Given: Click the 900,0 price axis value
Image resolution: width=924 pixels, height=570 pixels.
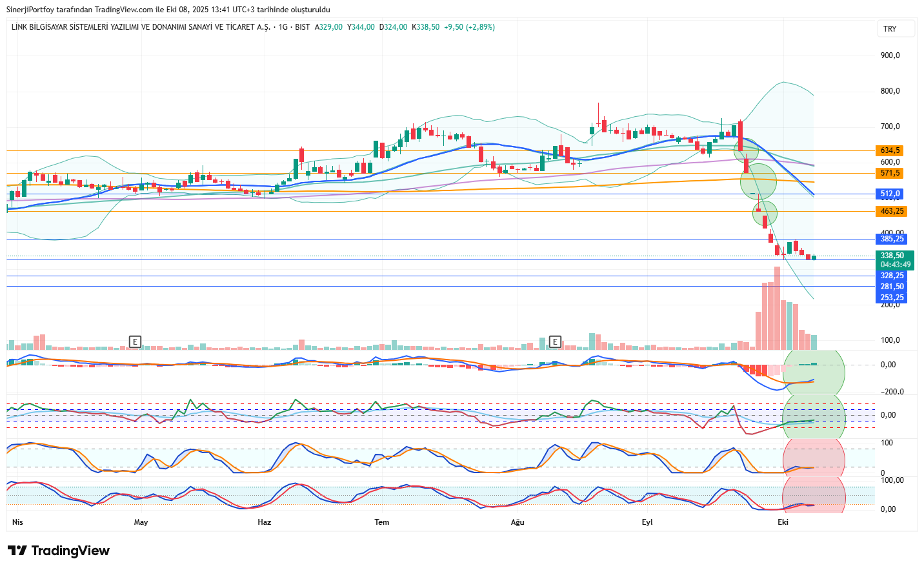Looking at the screenshot, I should coord(890,56).
